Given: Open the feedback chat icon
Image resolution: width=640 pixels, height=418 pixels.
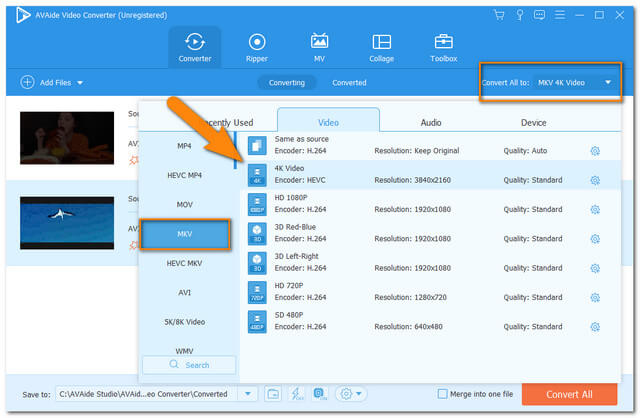Looking at the screenshot, I should [540, 16].
